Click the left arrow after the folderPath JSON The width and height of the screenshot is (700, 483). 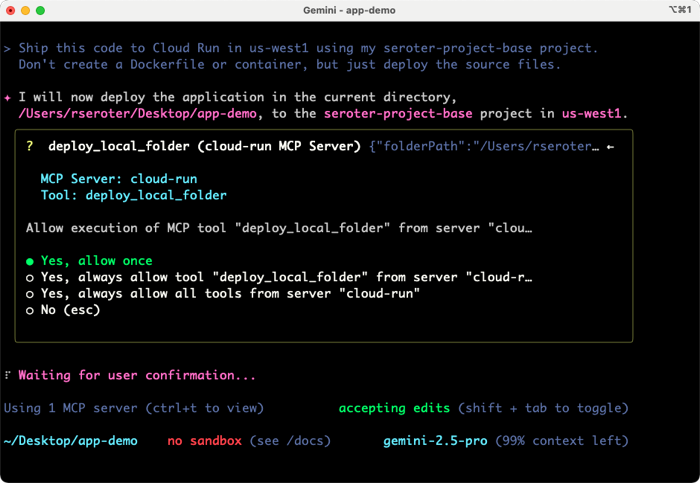point(610,146)
